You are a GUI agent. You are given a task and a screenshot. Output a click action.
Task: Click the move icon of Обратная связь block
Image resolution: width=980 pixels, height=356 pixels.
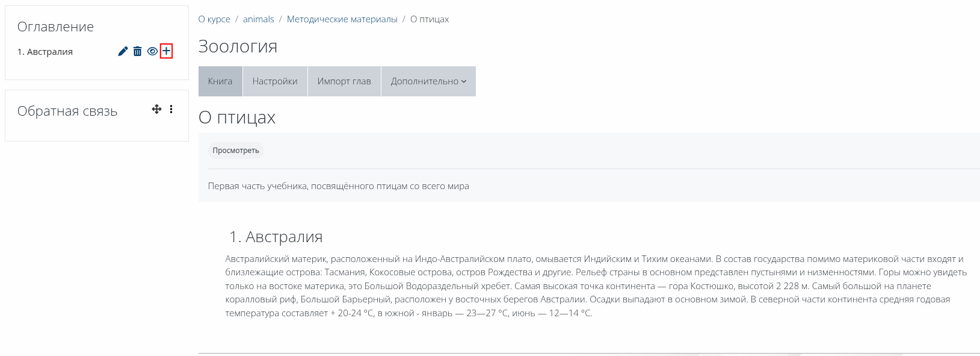(156, 109)
